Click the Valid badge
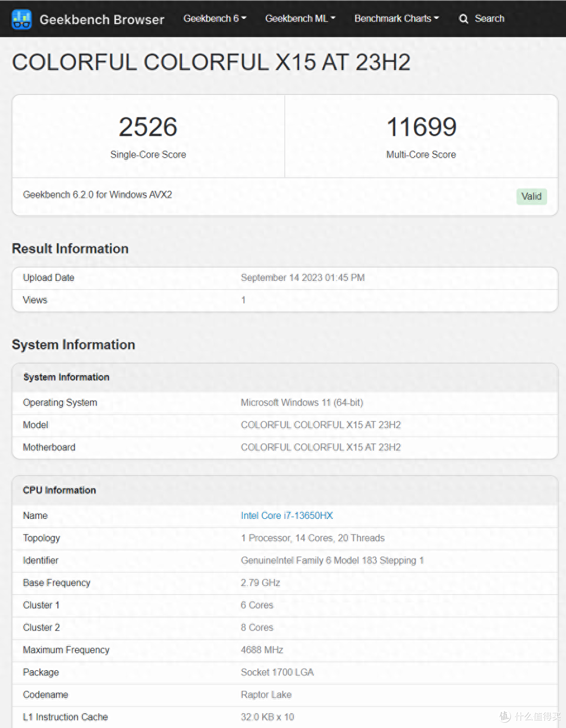 [531, 197]
